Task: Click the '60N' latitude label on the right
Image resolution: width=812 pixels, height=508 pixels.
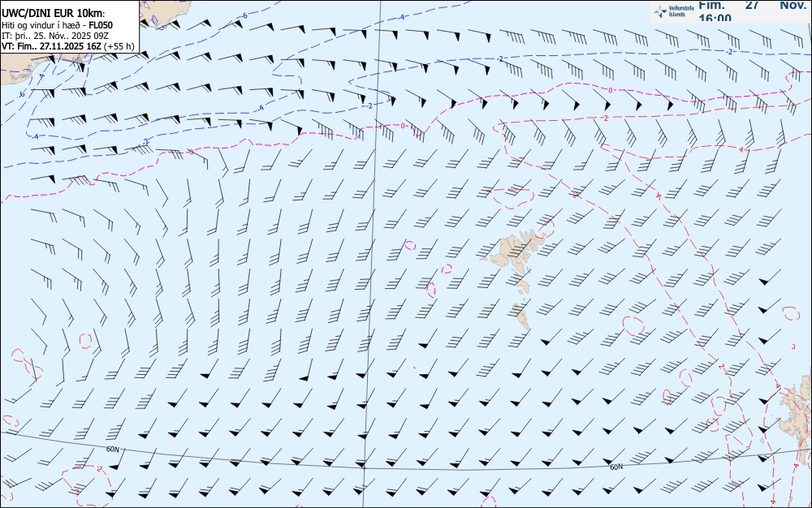Action: coord(616,467)
